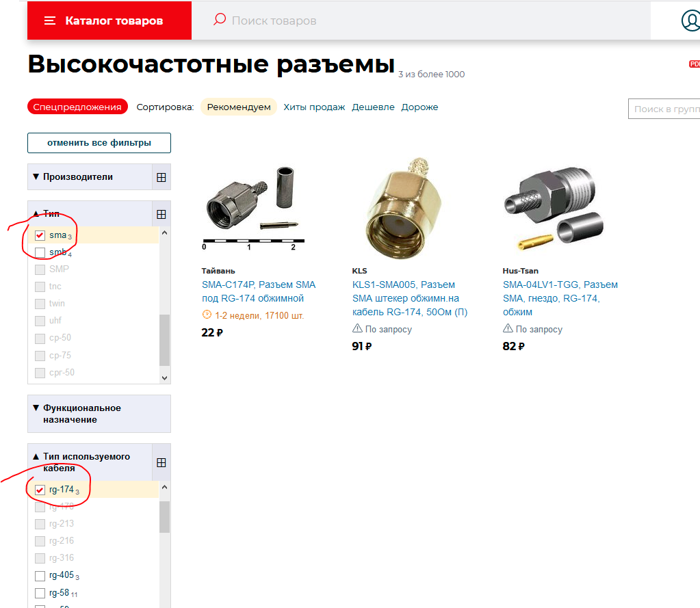700x608 pixels.
Task: Open grid view icon for Тип filter
Action: click(161, 214)
